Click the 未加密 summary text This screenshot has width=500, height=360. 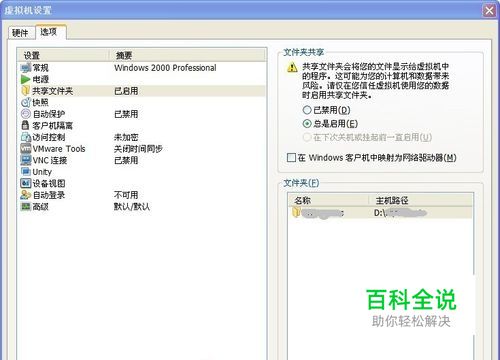(126, 137)
